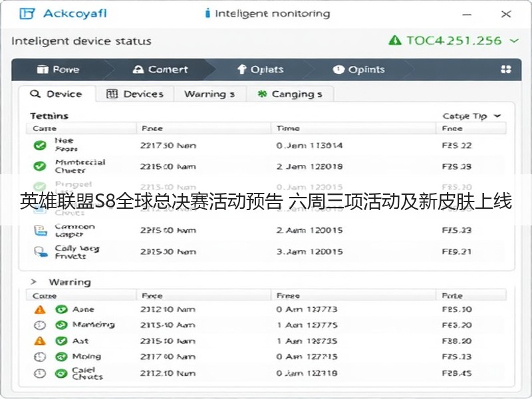This screenshot has width=532, height=399.
Task: Open the Opimts navigation item
Action: [358, 70]
